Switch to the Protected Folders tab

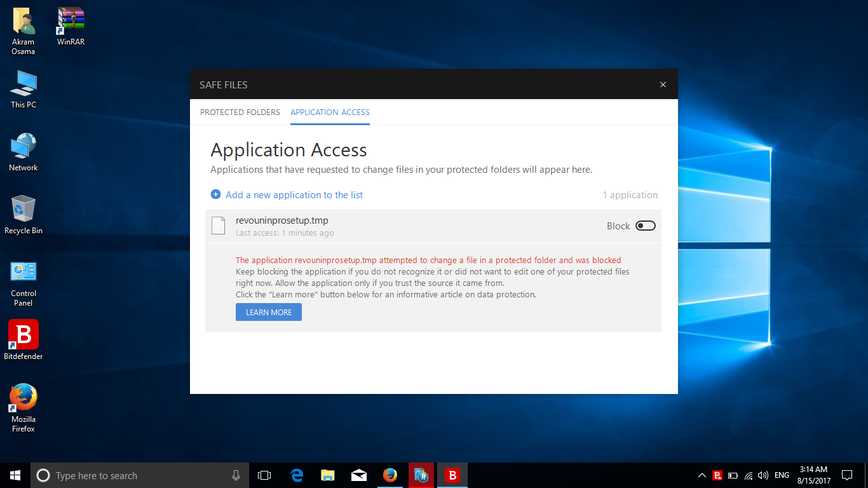(240, 112)
